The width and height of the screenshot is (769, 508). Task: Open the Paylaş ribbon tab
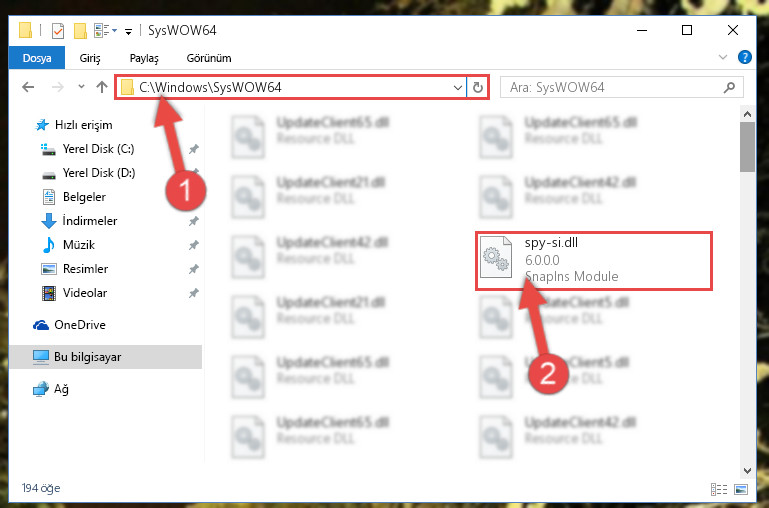point(144,58)
